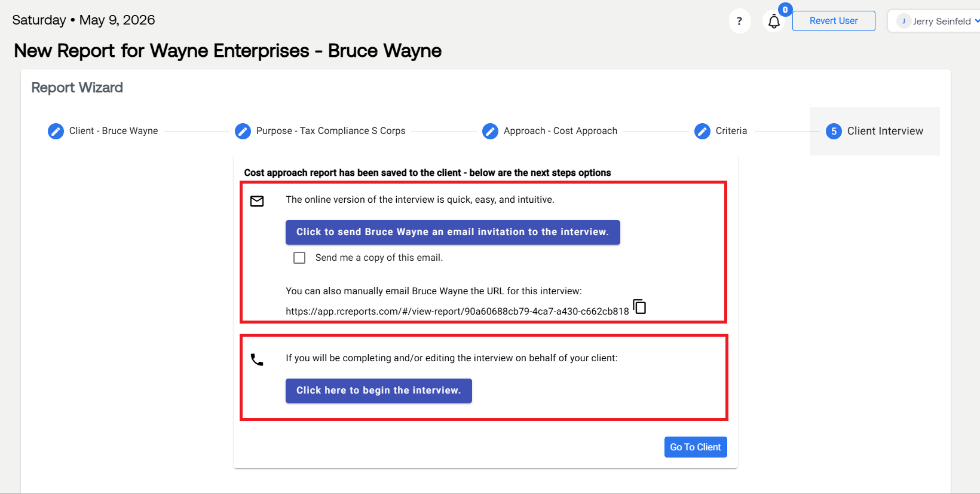This screenshot has width=980, height=494.
Task: Click the Purpose step pencil icon
Action: (x=243, y=131)
